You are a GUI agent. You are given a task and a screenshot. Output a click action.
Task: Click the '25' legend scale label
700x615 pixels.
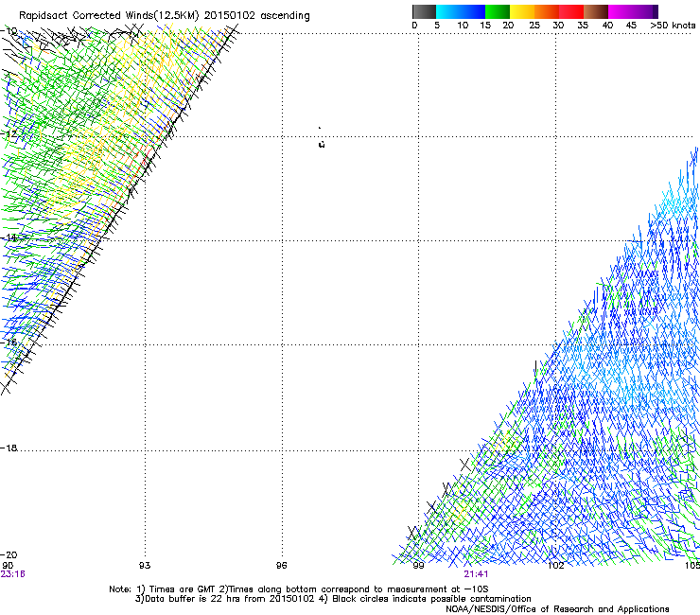[534, 26]
